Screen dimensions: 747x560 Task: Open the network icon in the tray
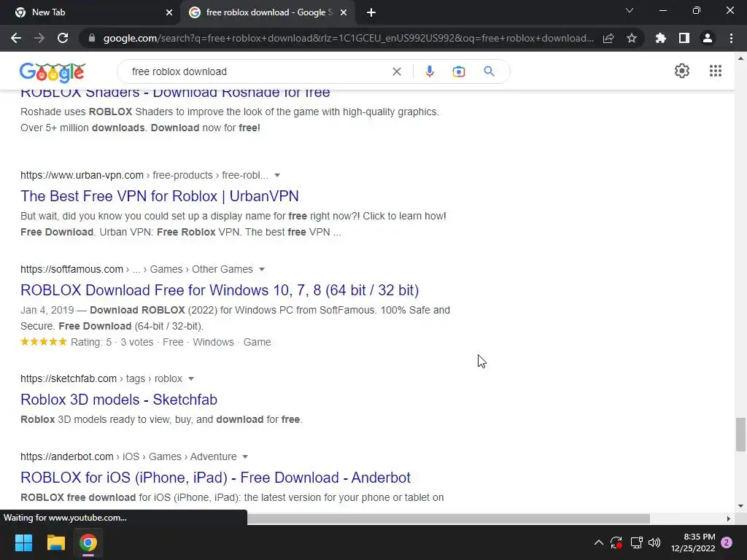(x=636, y=542)
